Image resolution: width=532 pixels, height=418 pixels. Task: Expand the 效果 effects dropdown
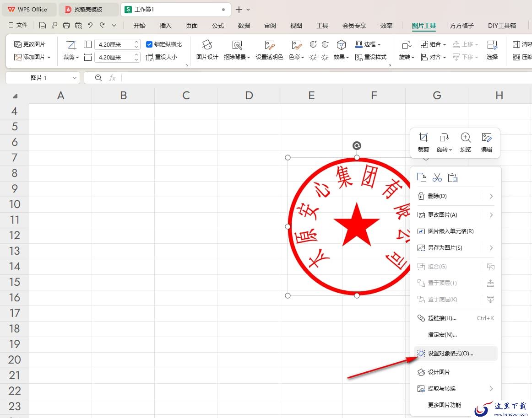[347, 57]
